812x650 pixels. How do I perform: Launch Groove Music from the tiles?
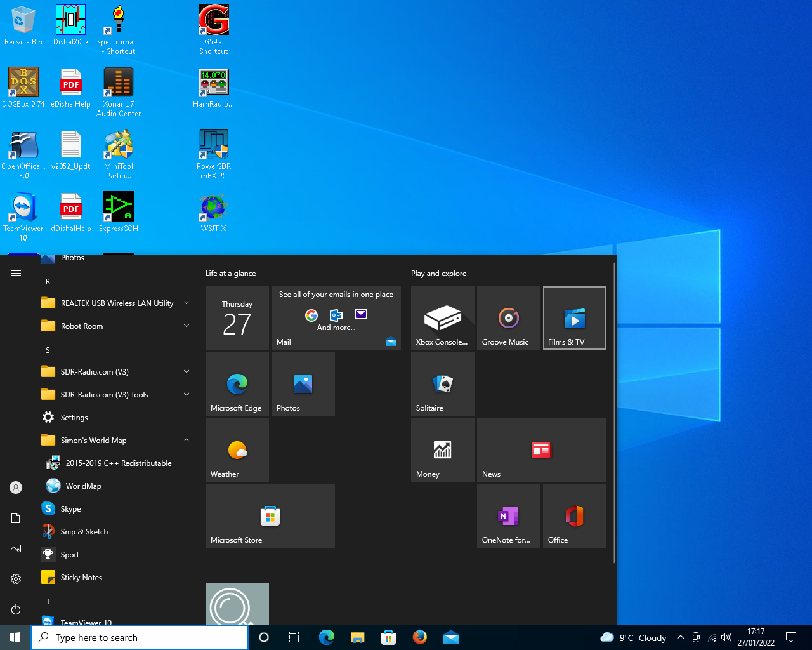tap(508, 318)
